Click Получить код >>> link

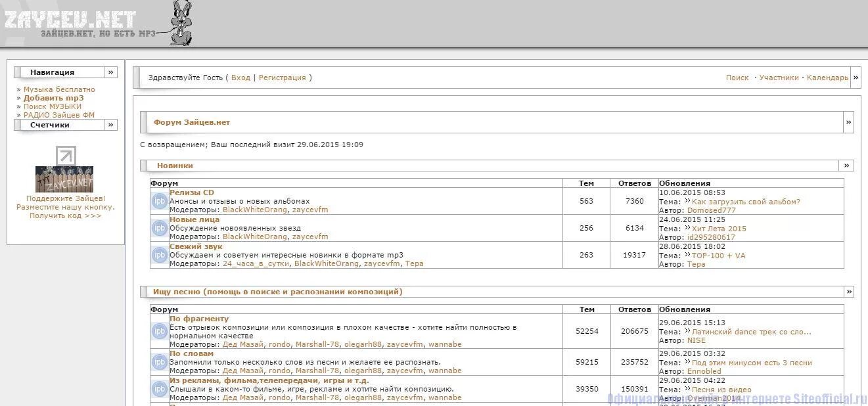pos(65,215)
